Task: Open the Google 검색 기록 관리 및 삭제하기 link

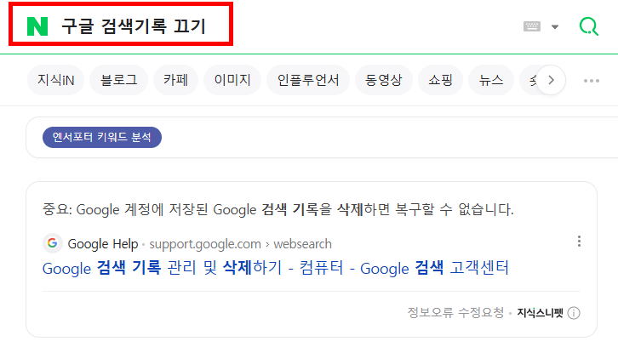Action: (276, 268)
